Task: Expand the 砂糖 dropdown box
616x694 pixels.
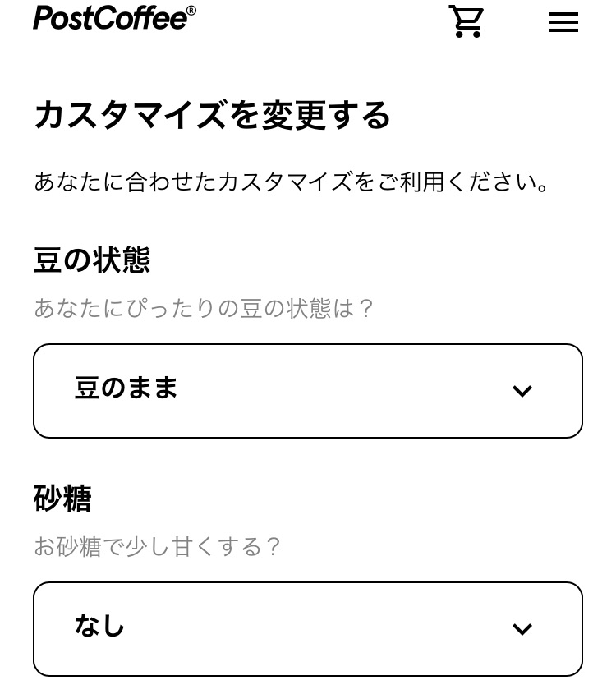Action: point(307,629)
